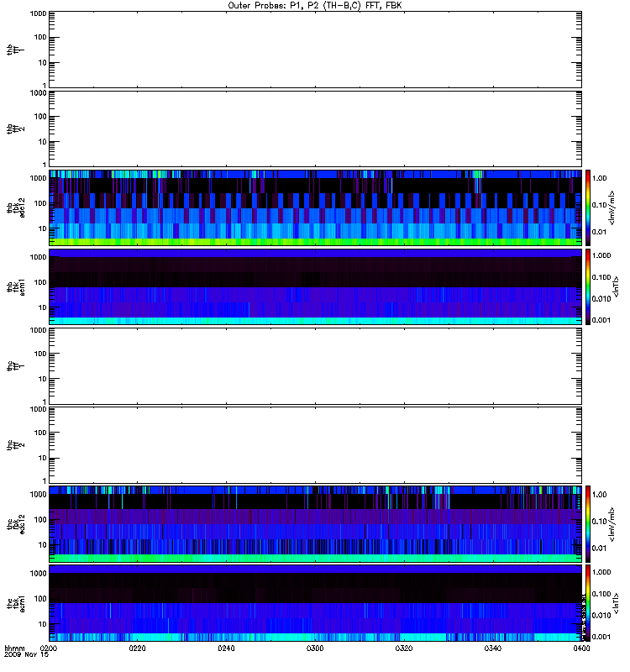The image size is (630, 672).
Task: Click the 10 tick label of thc fbk scm1 panel
Action: 43,624
